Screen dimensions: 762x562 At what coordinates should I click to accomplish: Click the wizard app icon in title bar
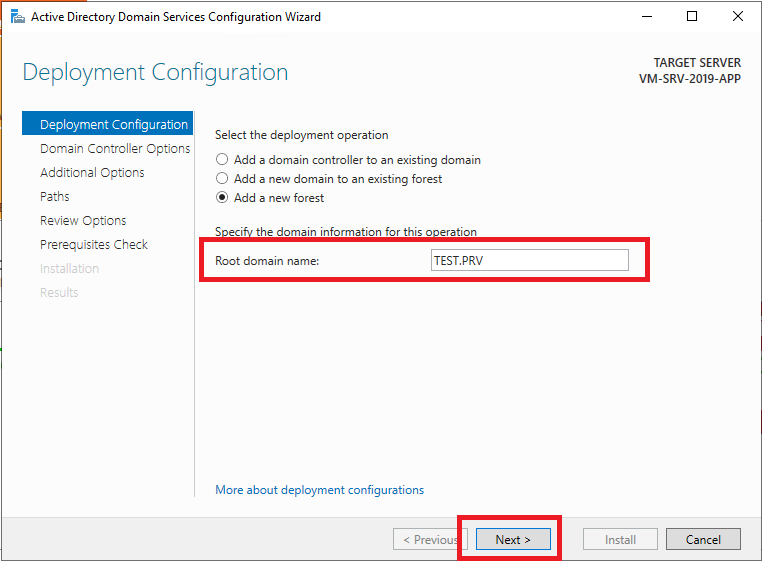[17, 17]
